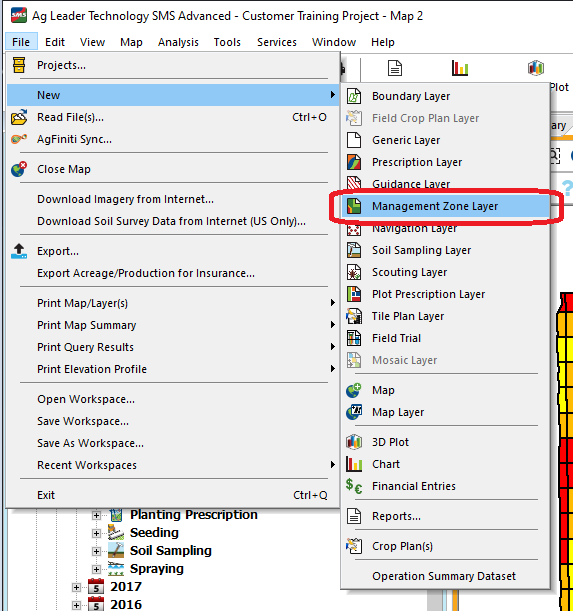
Task: Open the Print Map Summary submenu arrow
Action: click(332, 325)
